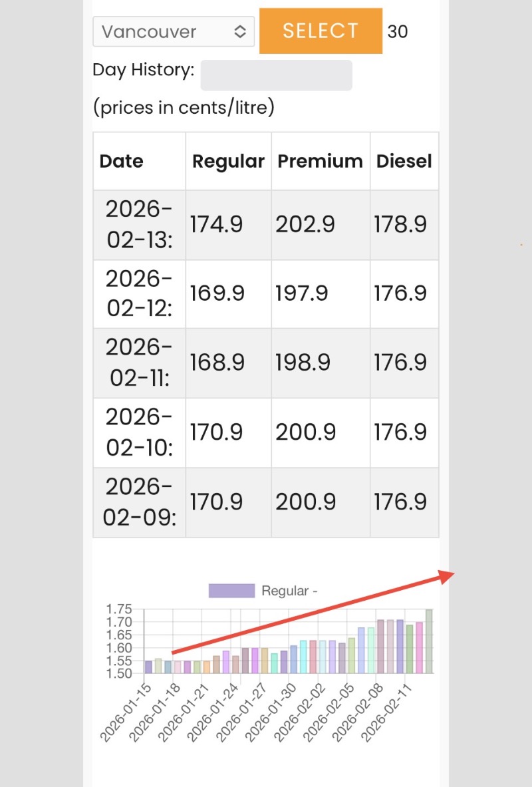The image size is (532, 787).
Task: Click the red arrow's head
Action: [x=447, y=576]
